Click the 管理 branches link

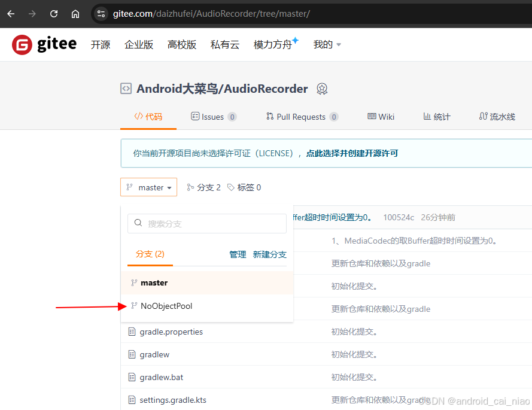pyautogui.click(x=238, y=254)
